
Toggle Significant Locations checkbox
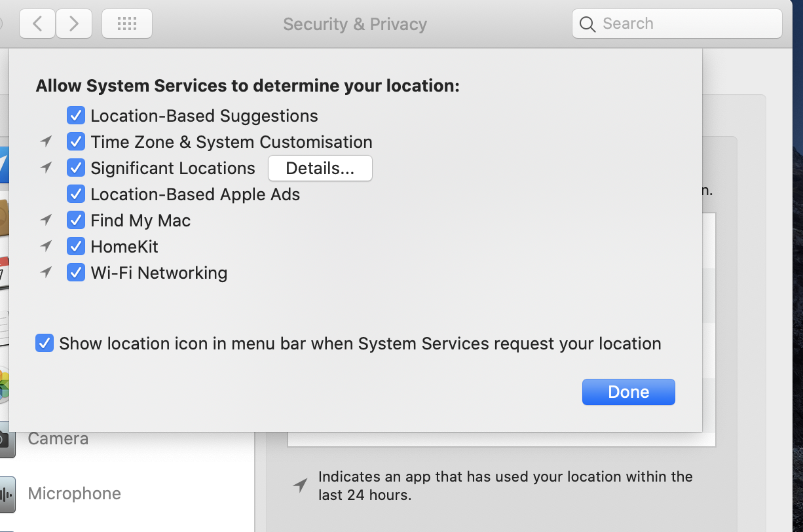coord(76,168)
